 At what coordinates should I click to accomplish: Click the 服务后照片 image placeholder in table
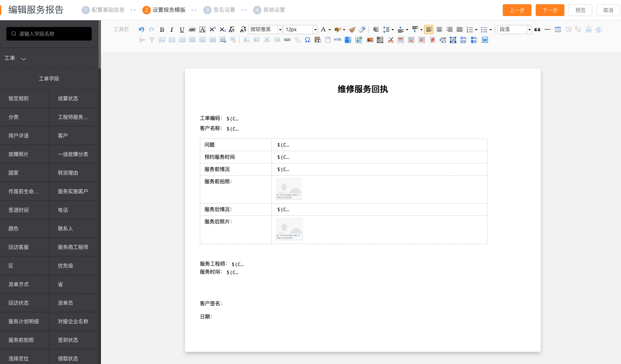click(x=289, y=229)
